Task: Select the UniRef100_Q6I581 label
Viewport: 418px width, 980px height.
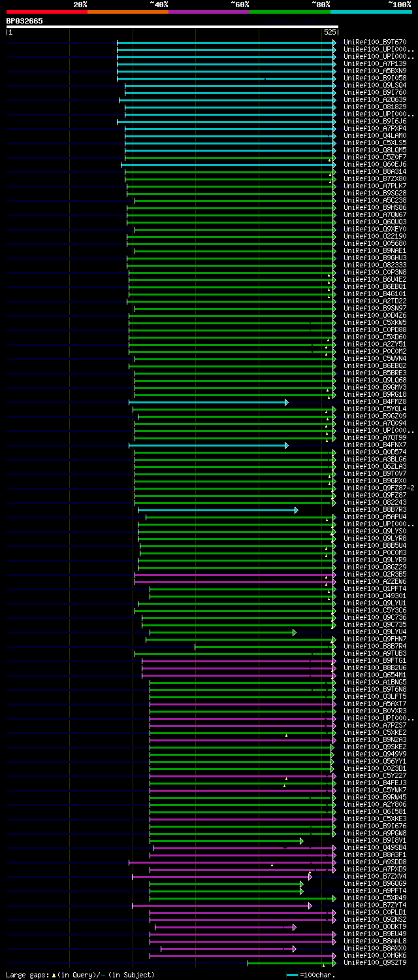Action: click(x=376, y=812)
